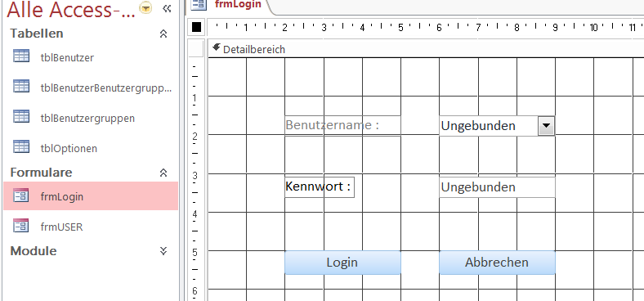Viewport: 644px width, 301px height.
Task: Click the Login button
Action: 342,263
